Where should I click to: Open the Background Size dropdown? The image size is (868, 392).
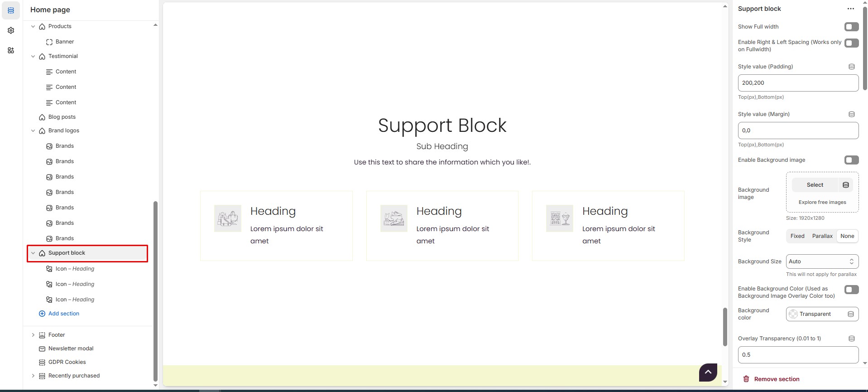pyautogui.click(x=822, y=261)
